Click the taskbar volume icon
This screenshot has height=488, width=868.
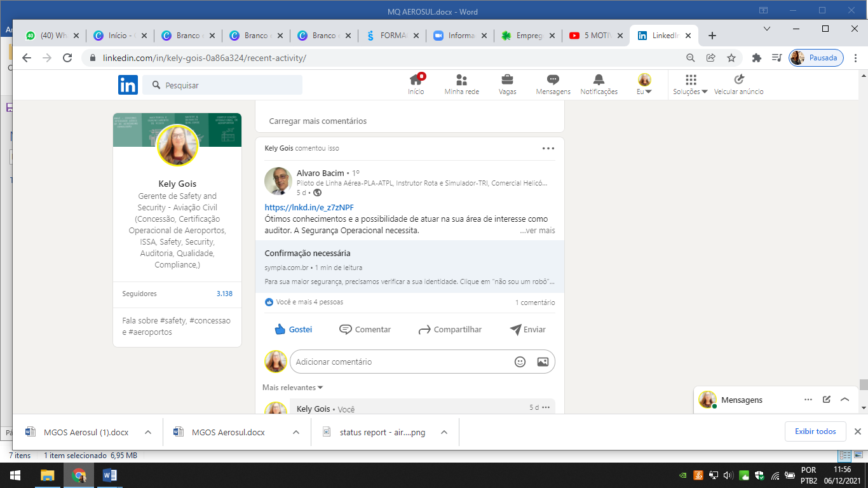tap(728, 475)
